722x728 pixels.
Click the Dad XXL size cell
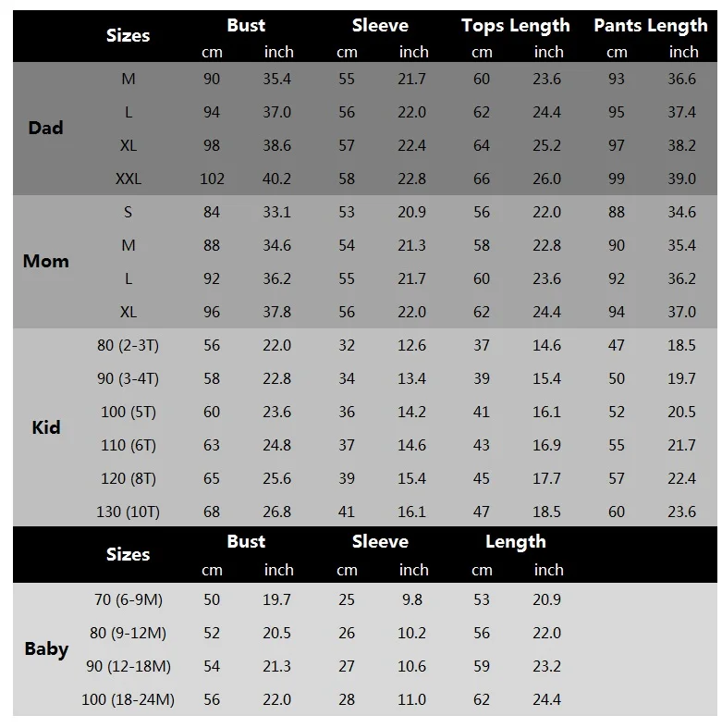128,179
